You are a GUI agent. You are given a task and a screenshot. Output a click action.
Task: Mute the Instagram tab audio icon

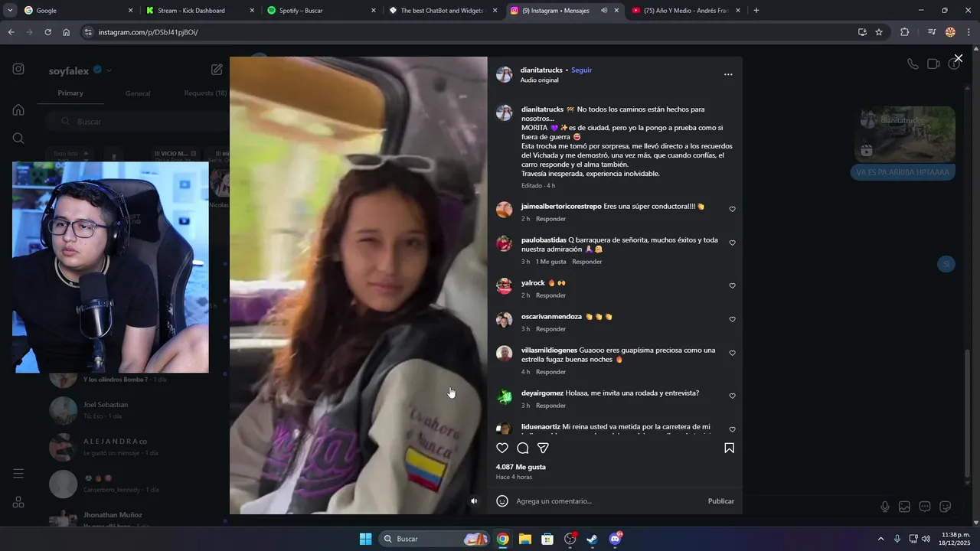tap(604, 11)
